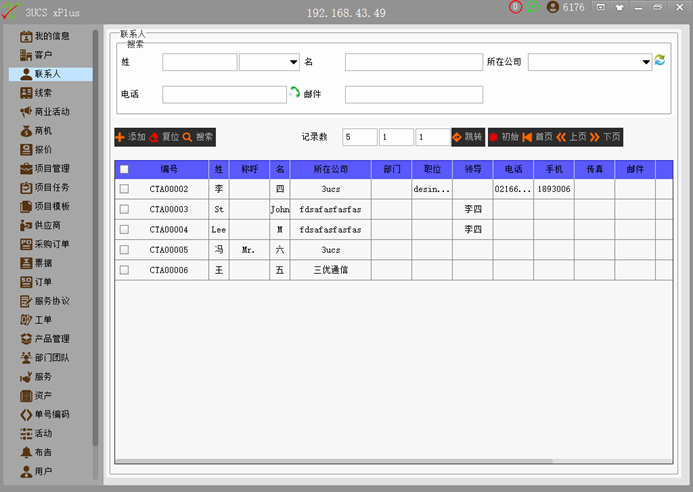Open 采购订单 in the sidebar
The height and width of the screenshot is (492, 693).
(45, 244)
